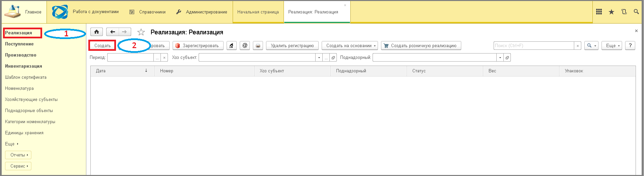Click the Хоз субъект column header

292,71
